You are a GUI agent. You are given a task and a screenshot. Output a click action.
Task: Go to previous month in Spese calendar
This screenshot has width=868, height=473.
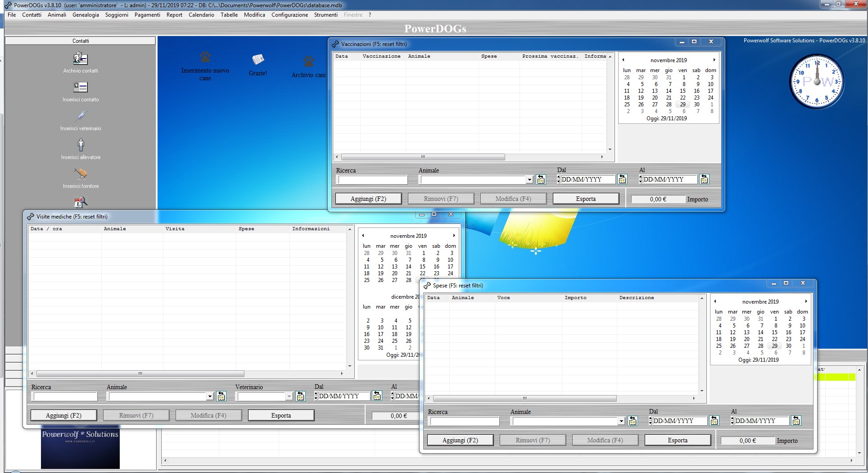(x=715, y=301)
